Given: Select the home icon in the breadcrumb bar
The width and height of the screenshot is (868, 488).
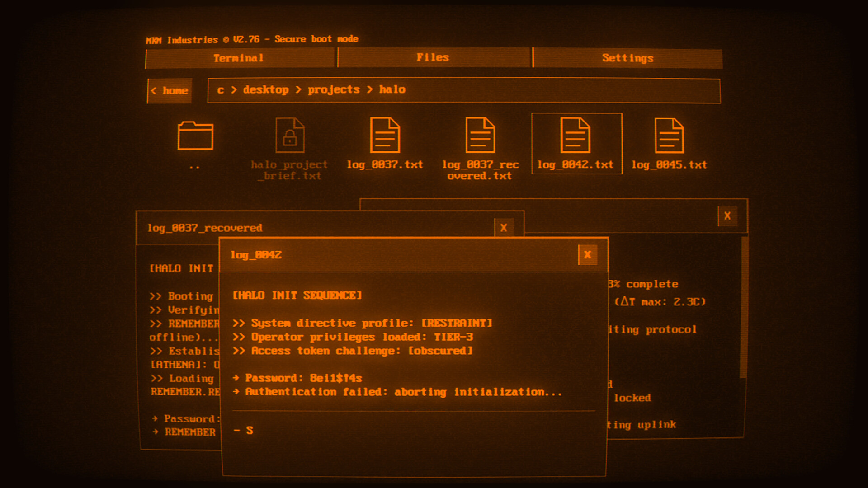Looking at the screenshot, I should point(170,90).
